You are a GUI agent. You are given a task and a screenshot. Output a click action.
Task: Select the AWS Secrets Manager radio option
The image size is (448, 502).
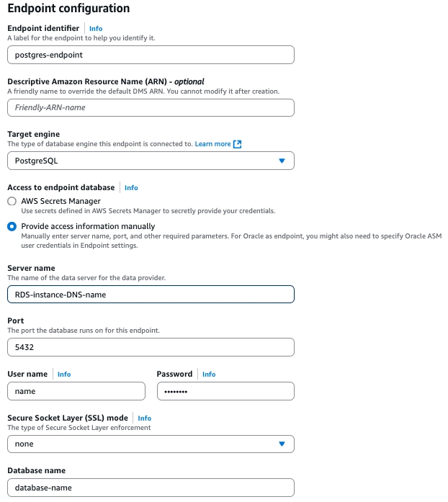(x=12, y=201)
